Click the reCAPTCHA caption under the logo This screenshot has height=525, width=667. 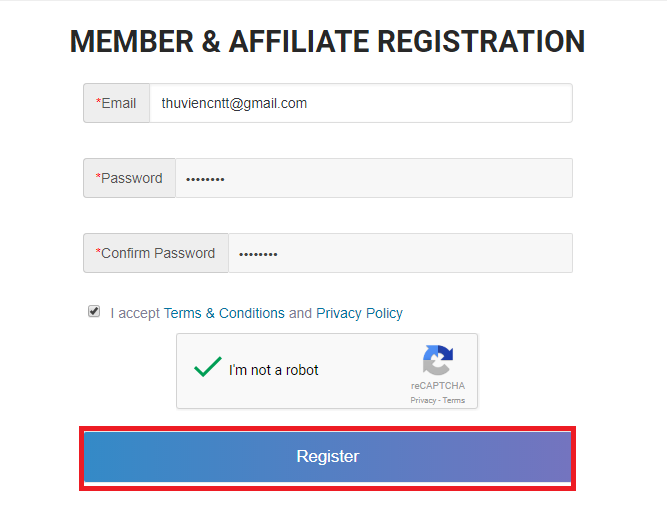438,385
